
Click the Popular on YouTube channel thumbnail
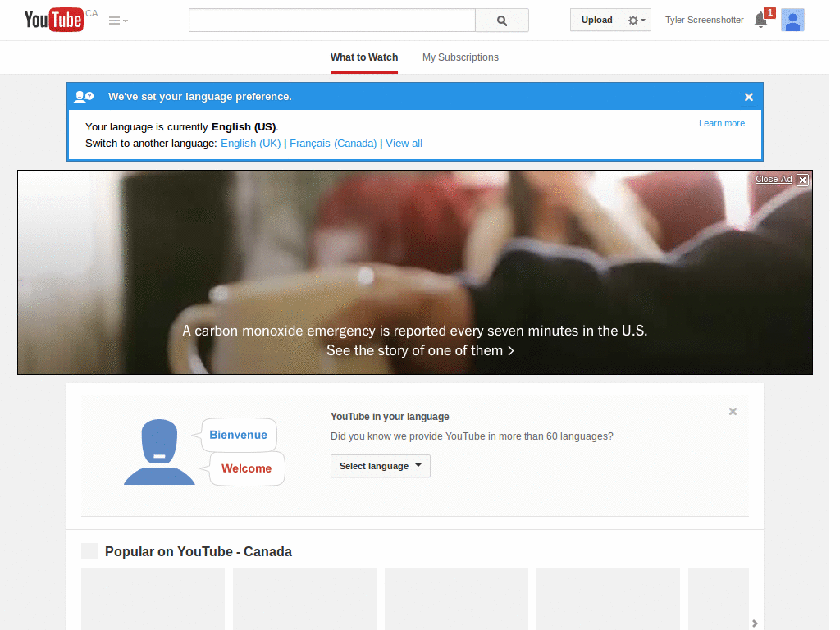coord(89,551)
